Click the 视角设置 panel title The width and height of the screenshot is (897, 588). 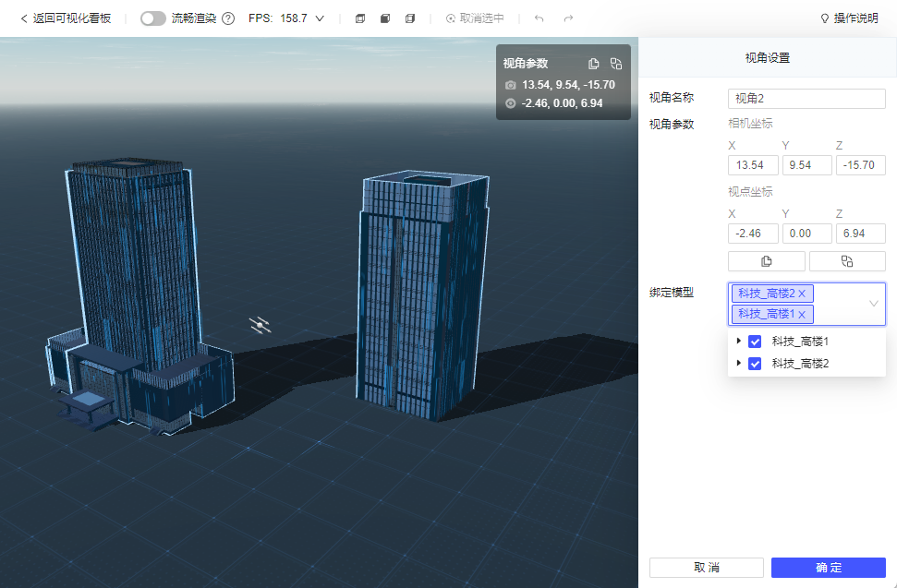[767, 58]
